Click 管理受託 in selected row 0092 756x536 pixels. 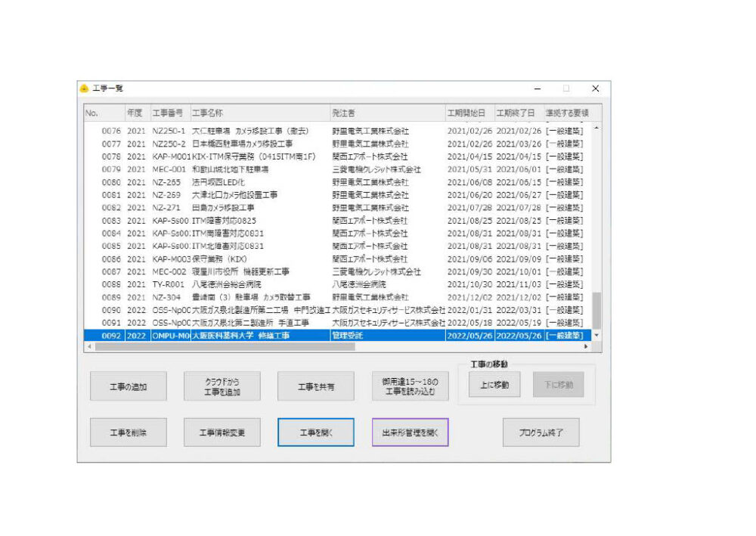(347, 336)
